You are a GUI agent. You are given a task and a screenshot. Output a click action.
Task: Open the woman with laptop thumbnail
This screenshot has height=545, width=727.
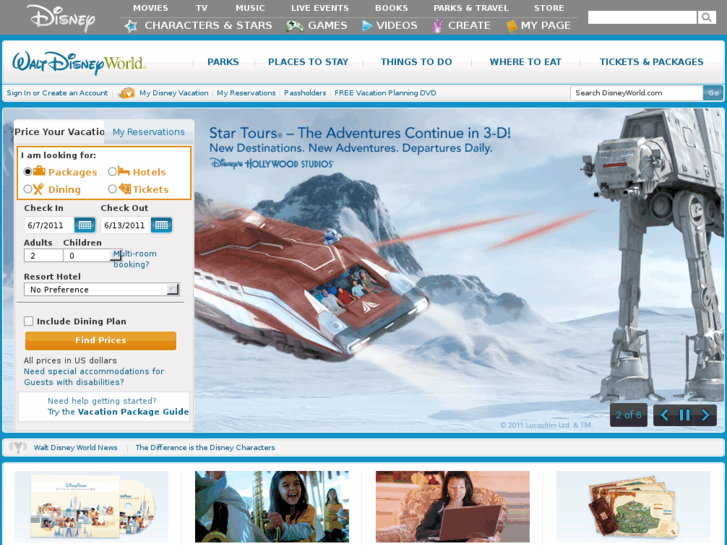[x=453, y=507]
